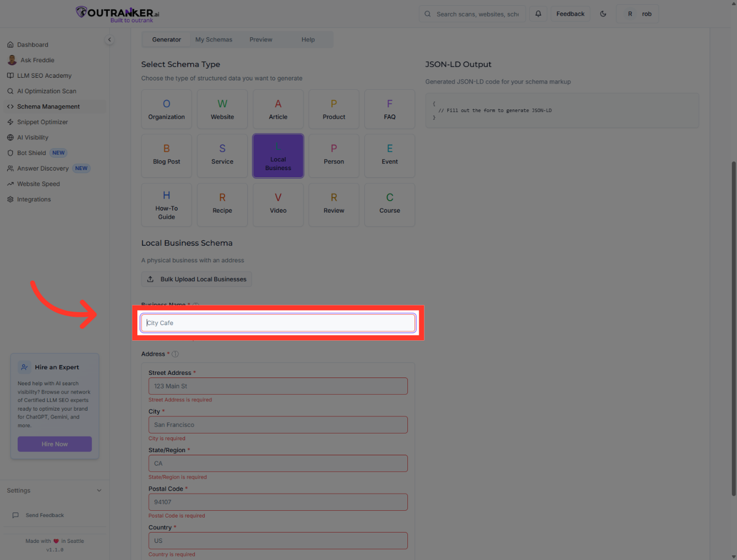
Task: Launch AI Optimization Scan
Action: [47, 91]
